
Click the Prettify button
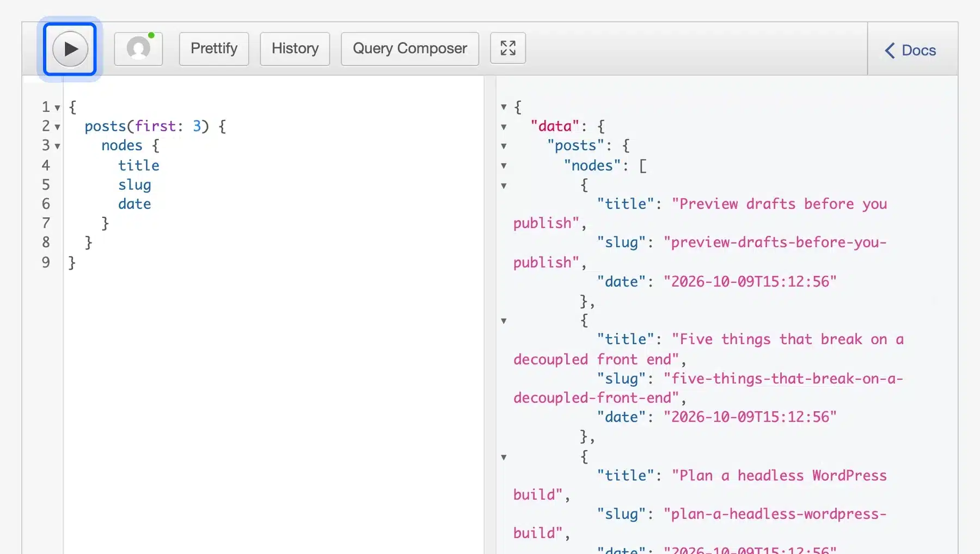(x=214, y=48)
